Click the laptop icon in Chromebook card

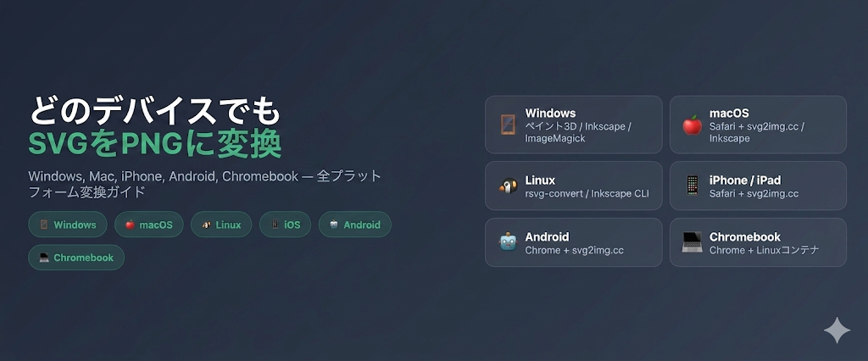pyautogui.click(x=692, y=242)
